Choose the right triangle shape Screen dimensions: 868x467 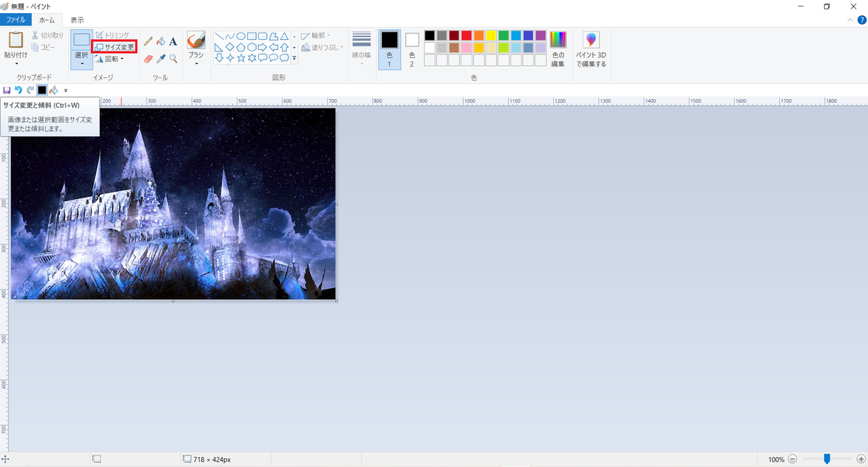pos(218,47)
